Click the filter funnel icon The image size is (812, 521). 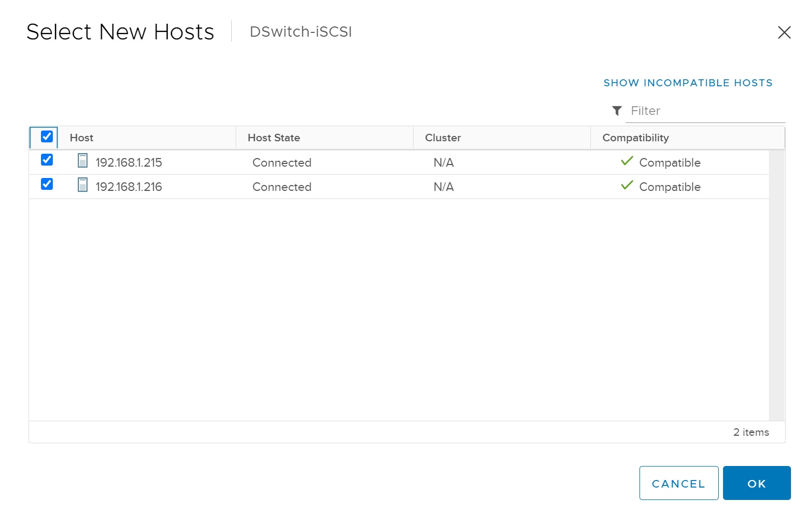tap(617, 111)
